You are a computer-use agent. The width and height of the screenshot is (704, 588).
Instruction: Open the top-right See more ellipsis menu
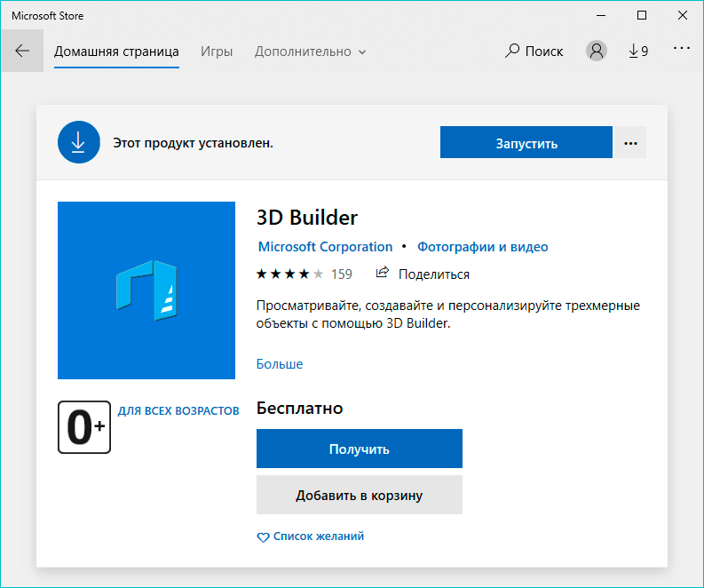click(681, 48)
